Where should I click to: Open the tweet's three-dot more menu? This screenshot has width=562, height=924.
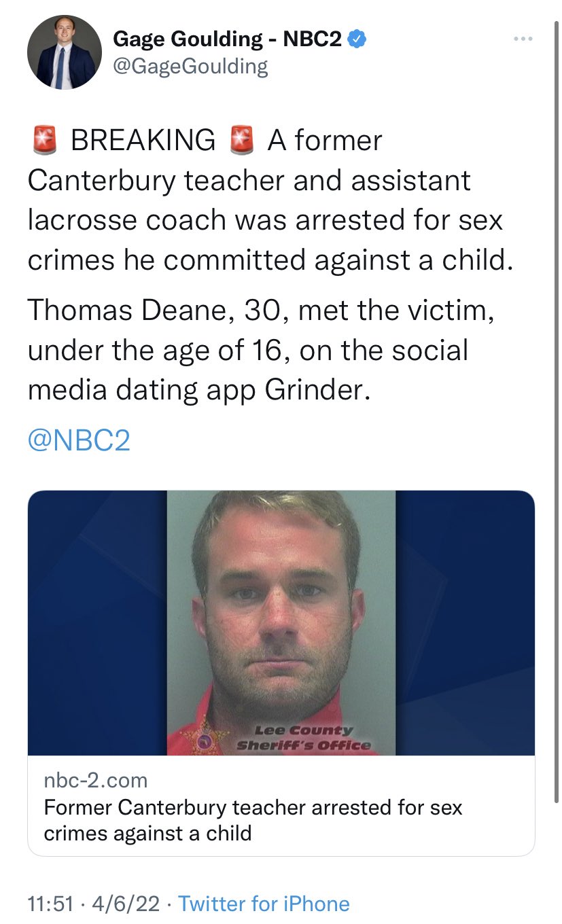[522, 40]
